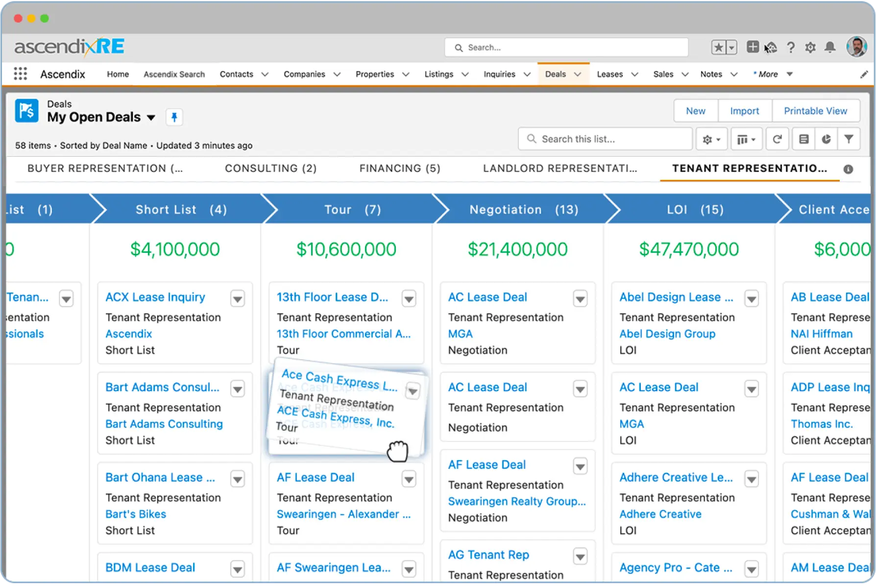This screenshot has height=588, width=876.
Task: Open AG Tenant Rep card actions menu
Action: pos(580,557)
